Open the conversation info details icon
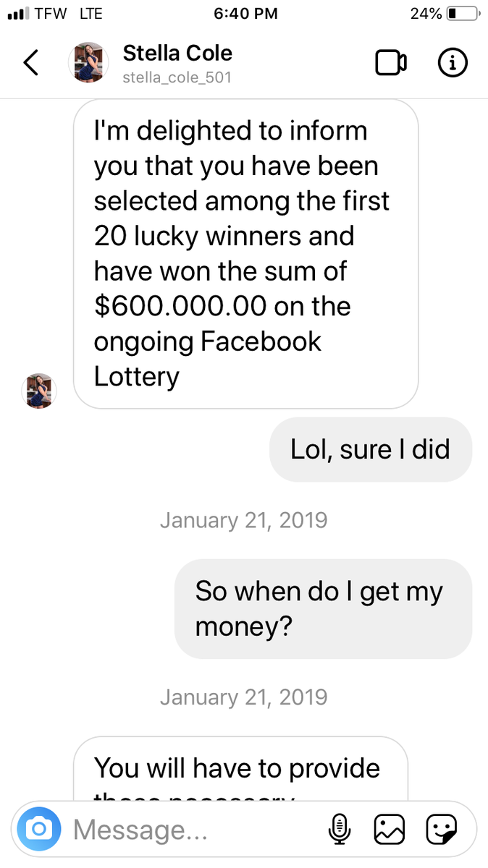Screen dimensions: 488x868 point(453,63)
